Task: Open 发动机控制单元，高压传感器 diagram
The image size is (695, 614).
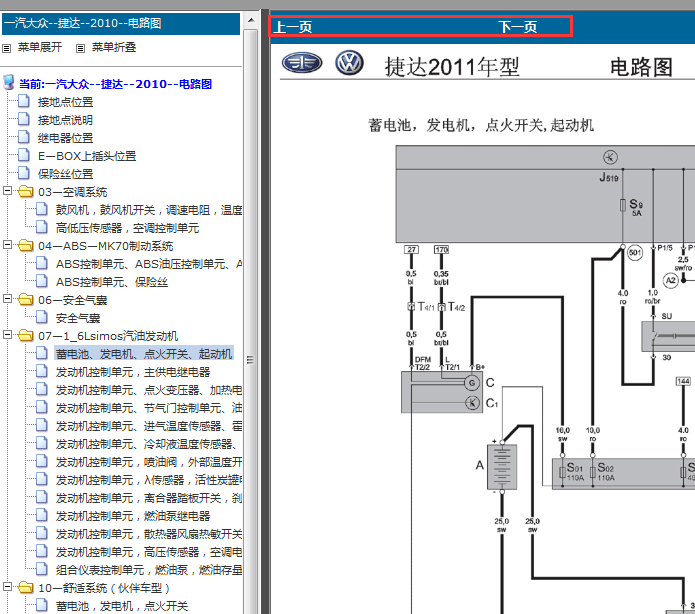Action: (x=148, y=552)
